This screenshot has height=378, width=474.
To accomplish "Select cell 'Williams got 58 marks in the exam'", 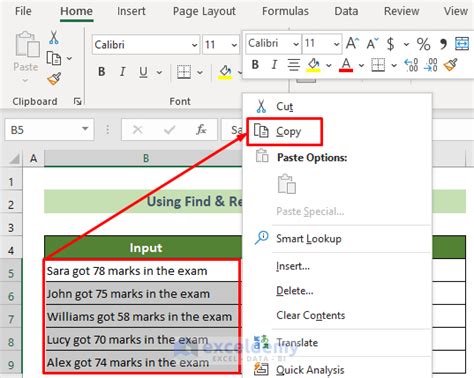I will point(142,317).
